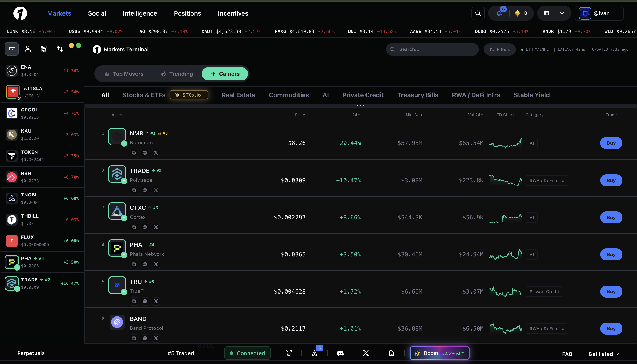Click the robot icon in bottom bar

[x=289, y=353]
